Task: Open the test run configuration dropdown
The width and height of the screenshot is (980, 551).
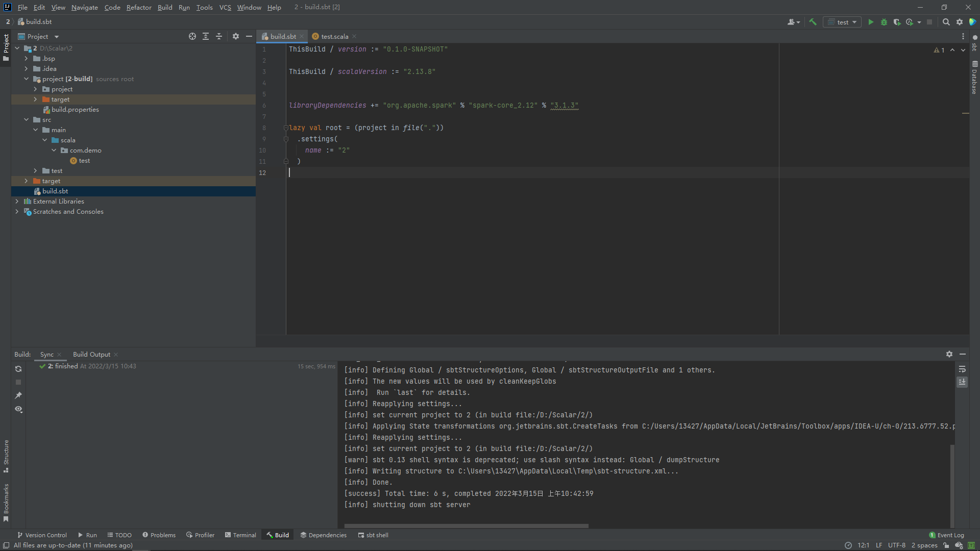Action: click(843, 22)
